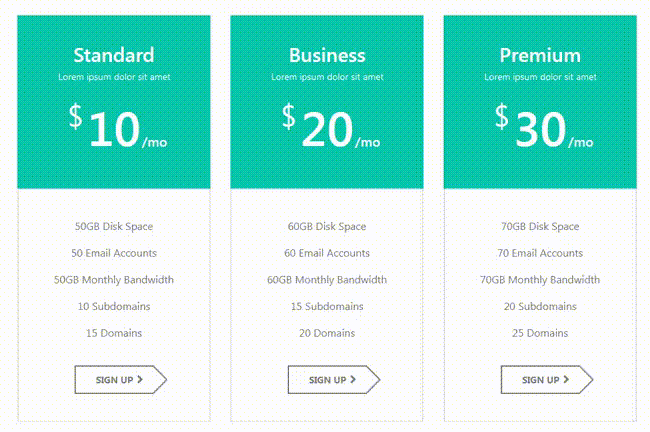This screenshot has width=650, height=432.
Task: Click the Lorem ipsum subtitle under Standard
Action: click(114, 77)
